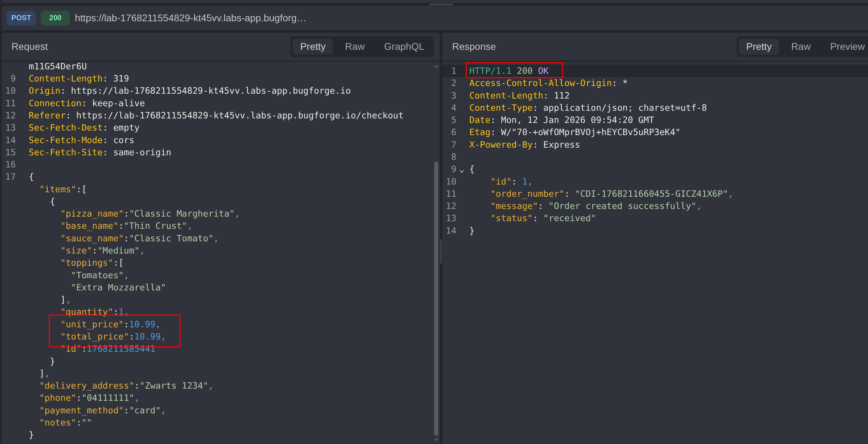The height and width of the screenshot is (444, 868).
Task: Click the HTTP/1.1 200 OK status line
Action: click(508, 71)
